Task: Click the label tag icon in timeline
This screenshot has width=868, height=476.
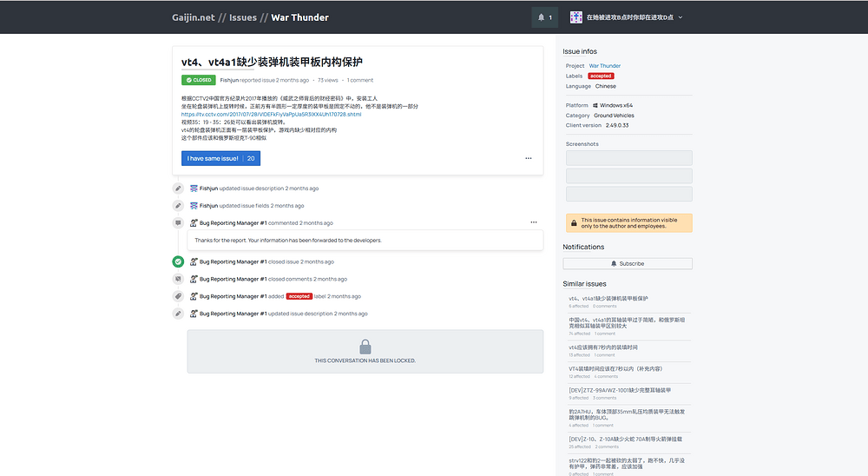Action: pos(178,296)
